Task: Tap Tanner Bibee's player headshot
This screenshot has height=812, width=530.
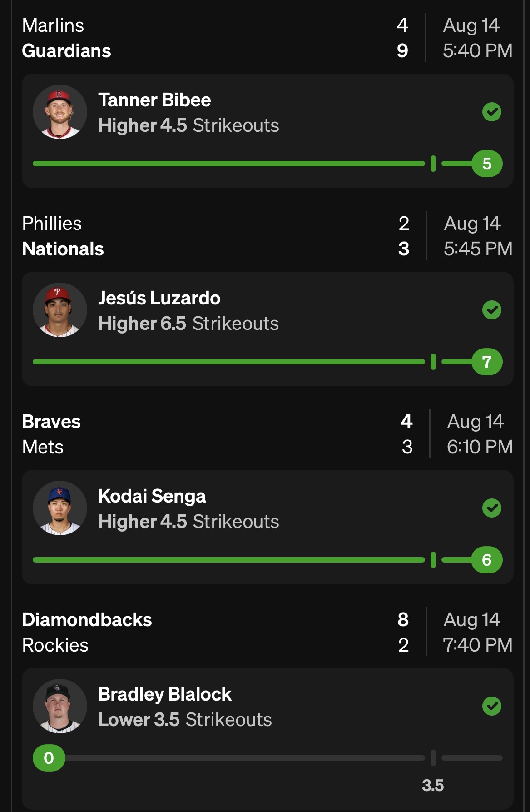Action: click(x=60, y=112)
